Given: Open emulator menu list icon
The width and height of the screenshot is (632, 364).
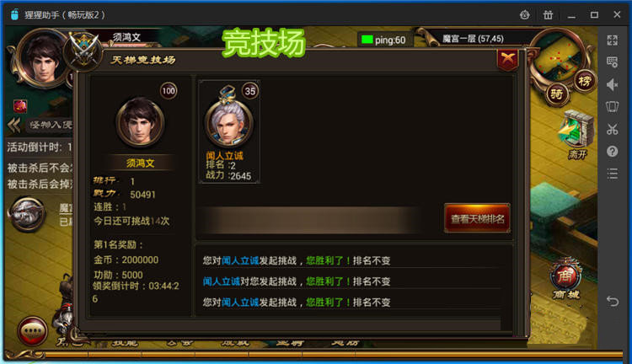Looking at the screenshot, I should (612, 174).
